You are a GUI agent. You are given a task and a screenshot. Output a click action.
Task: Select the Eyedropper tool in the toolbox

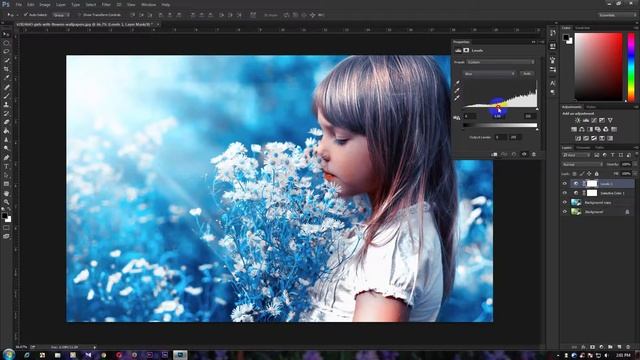[x=6, y=78]
